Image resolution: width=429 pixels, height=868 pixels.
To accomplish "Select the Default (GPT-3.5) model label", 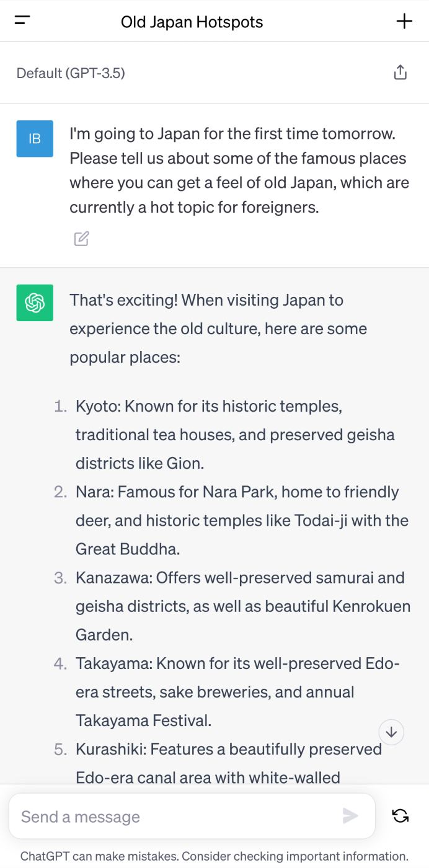I will 71,73.
